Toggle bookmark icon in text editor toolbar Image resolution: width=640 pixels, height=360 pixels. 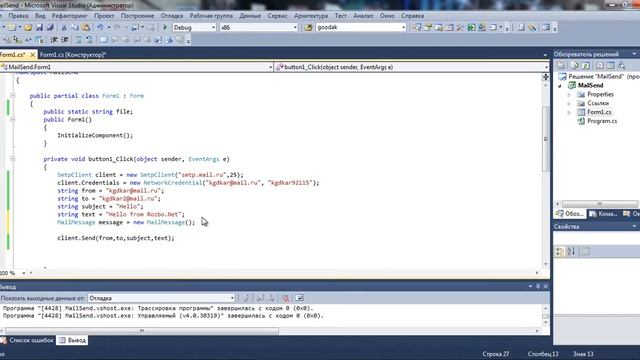(104, 40)
